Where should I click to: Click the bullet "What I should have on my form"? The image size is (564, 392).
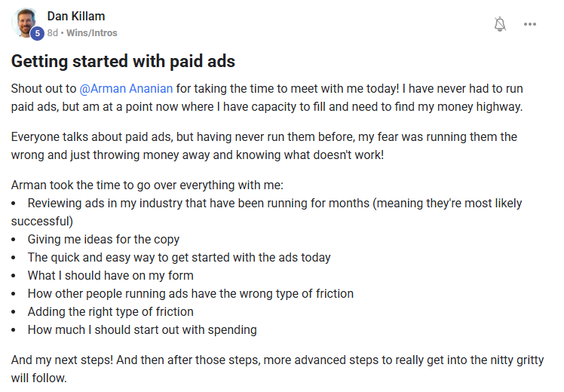110,276
